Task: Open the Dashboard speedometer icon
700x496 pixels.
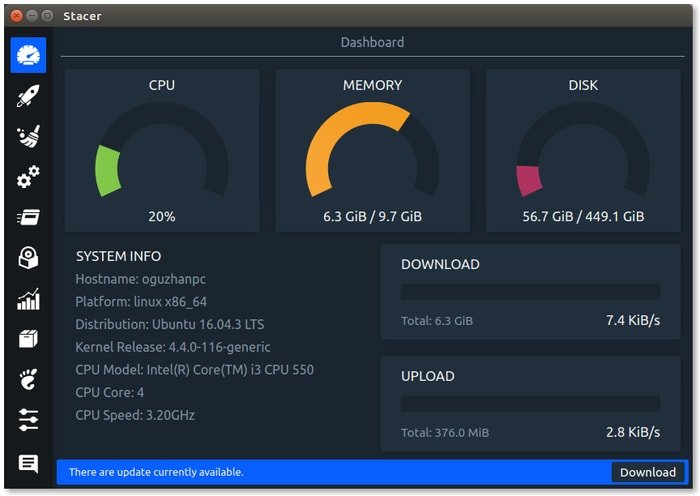Action: pos(28,55)
